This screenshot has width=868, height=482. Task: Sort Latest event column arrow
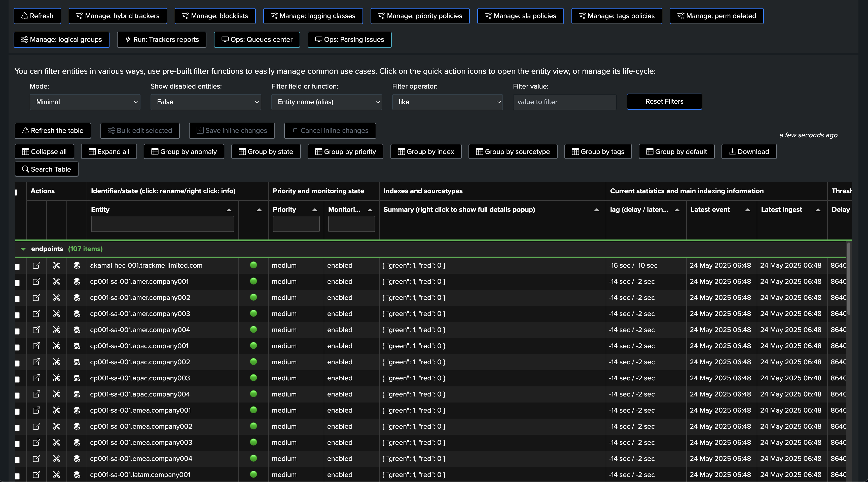[x=747, y=210]
